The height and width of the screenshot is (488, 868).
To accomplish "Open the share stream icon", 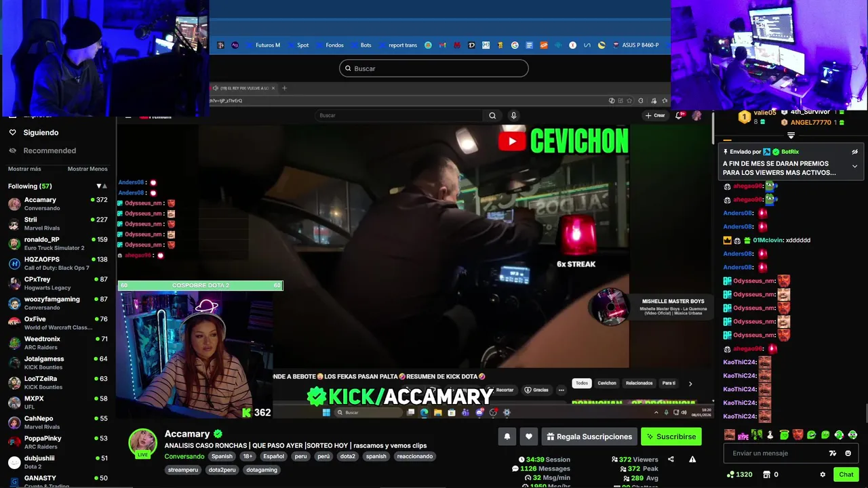I will [x=671, y=459].
